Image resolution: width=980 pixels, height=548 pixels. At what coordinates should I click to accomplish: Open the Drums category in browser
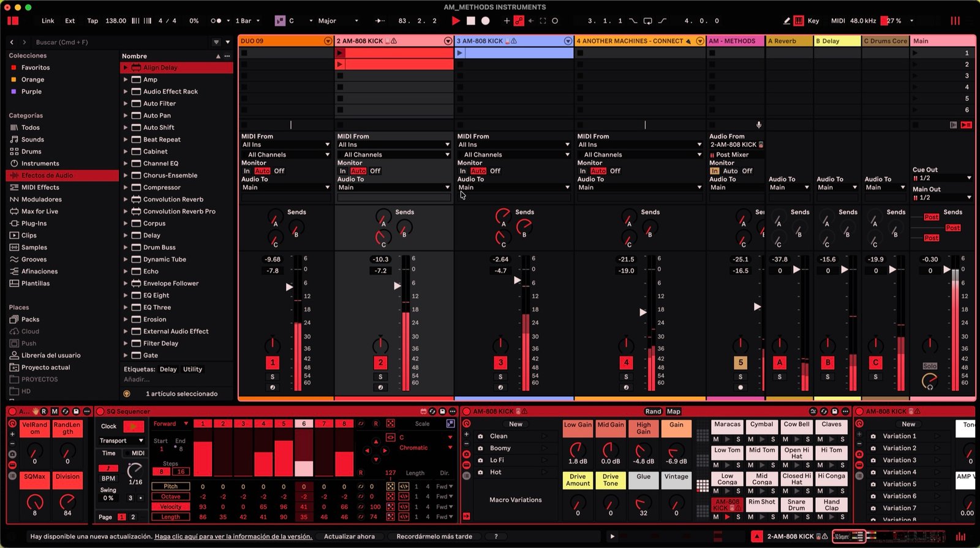pyautogui.click(x=31, y=151)
